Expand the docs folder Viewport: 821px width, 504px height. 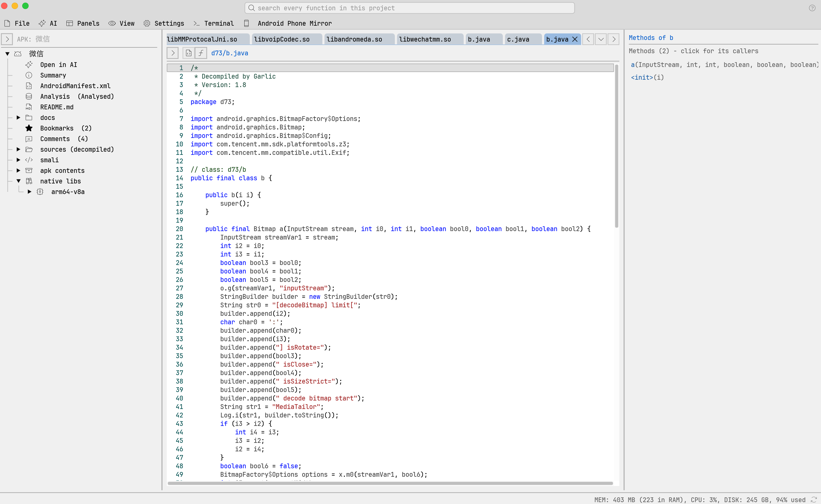(x=19, y=117)
